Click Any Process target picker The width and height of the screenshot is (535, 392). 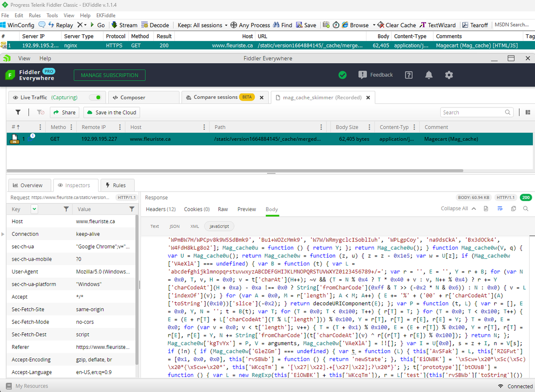click(250, 25)
